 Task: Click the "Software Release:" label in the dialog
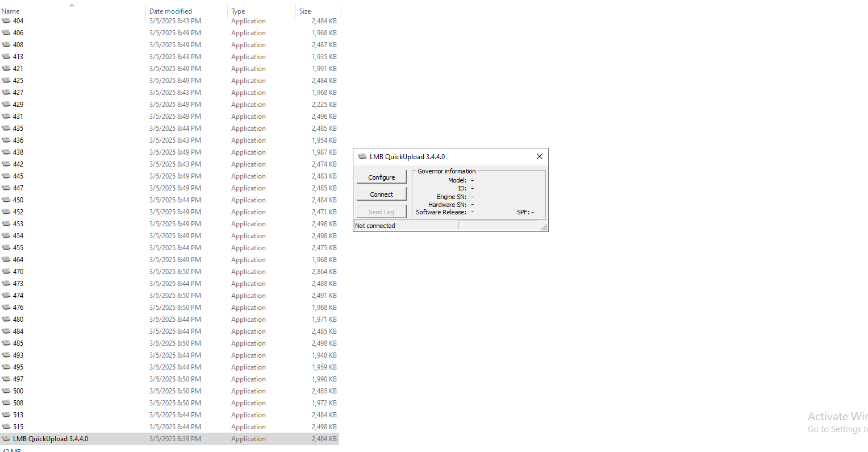[441, 212]
